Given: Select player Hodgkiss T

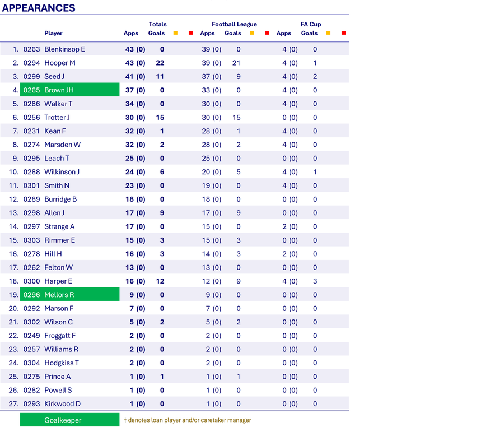Looking at the screenshot, I should point(62,363).
